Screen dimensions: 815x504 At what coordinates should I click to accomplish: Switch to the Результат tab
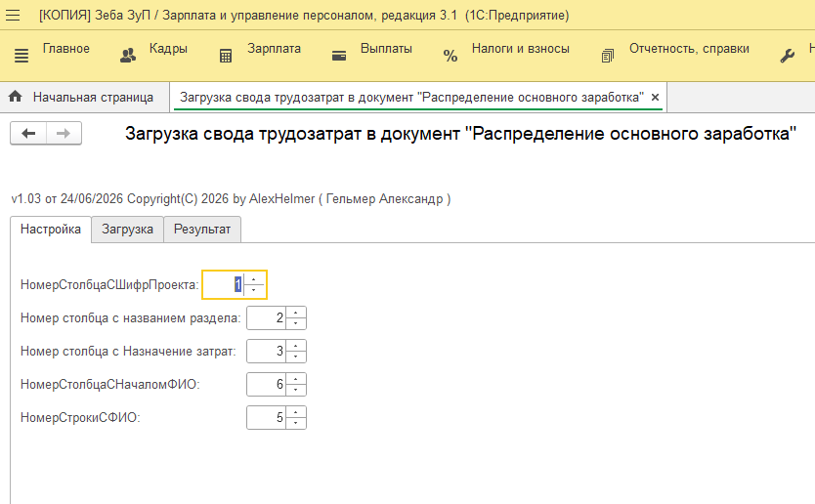tap(202, 230)
